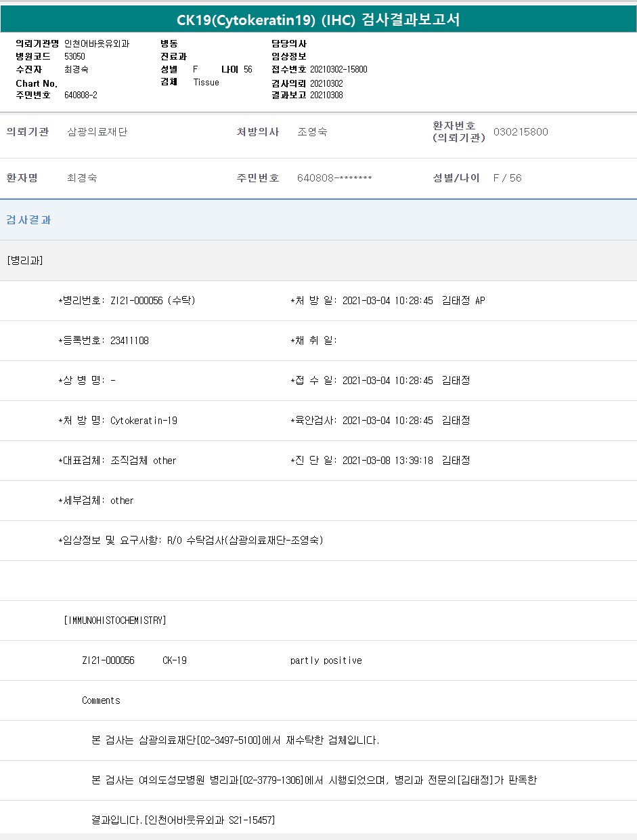Click the 등록번호 value 23411108

pos(129,341)
